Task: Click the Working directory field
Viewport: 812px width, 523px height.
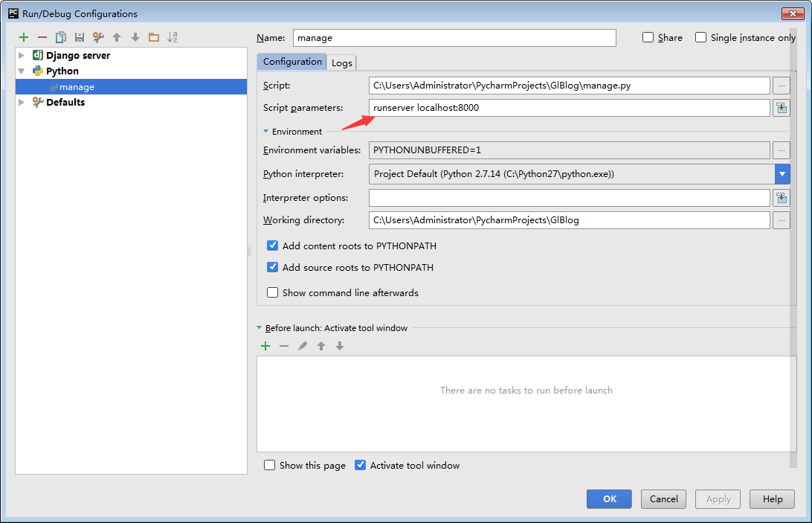Action: [569, 220]
